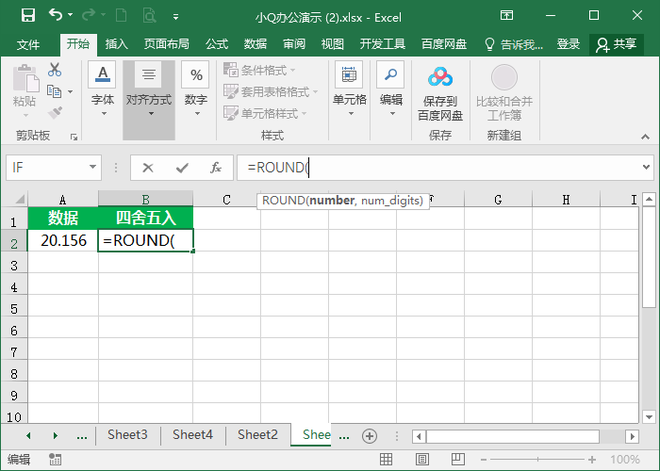This screenshot has width=660, height=471.
Task: Open the Undo history dropdown arrow
Action: pyautogui.click(x=70, y=15)
